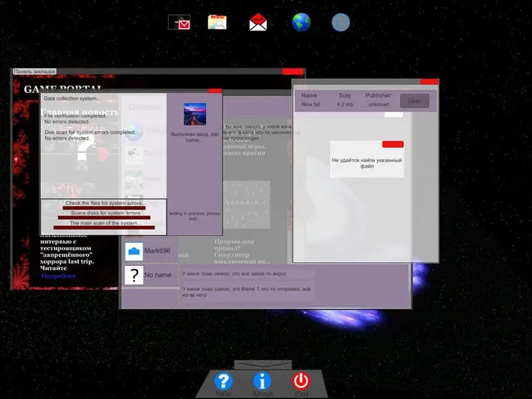Collapse the bottom panel with the chevron handle
Viewport: 532px width, 399px height.
pos(263,365)
